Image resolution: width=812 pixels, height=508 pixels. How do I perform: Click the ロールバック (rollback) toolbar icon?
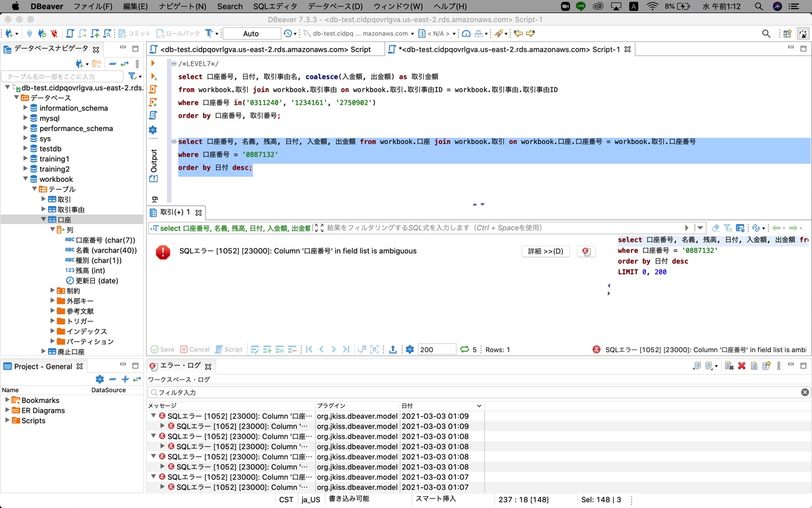click(x=170, y=33)
